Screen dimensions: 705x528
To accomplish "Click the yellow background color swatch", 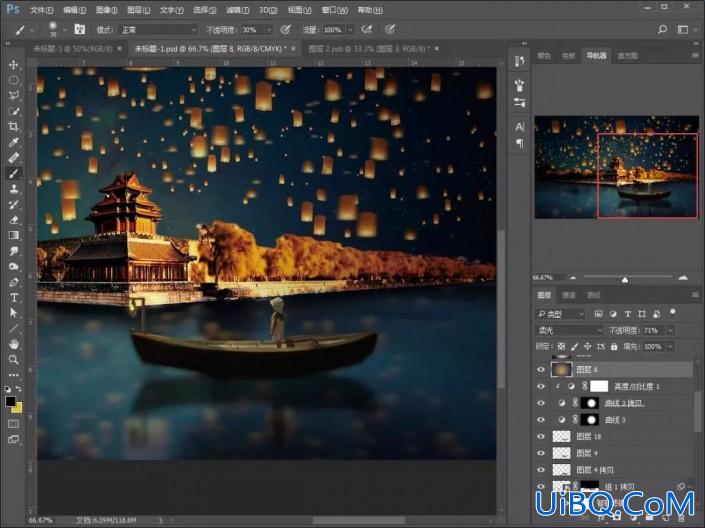I will click(17, 408).
